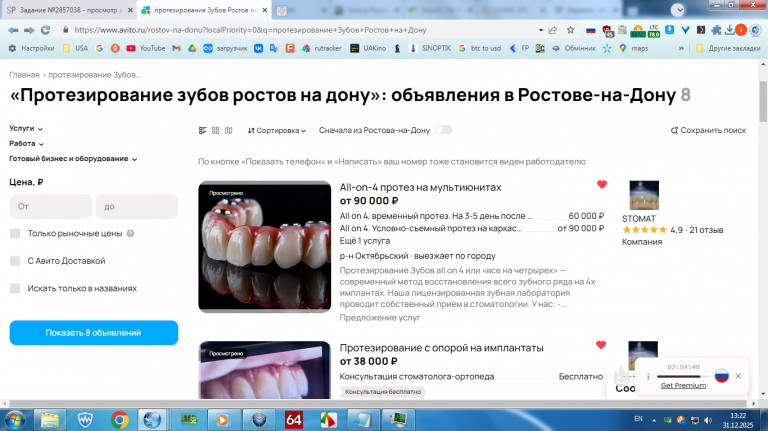Check 'Только рыночные цены' checkbox
Screen dimensions: 768x431
[15, 234]
